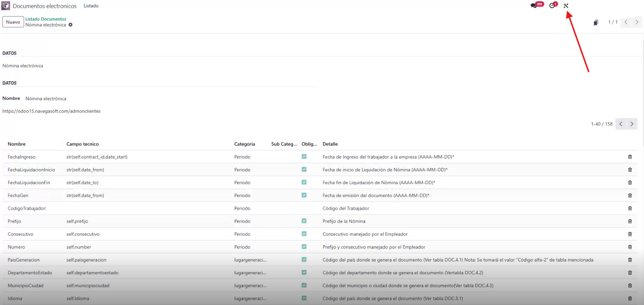The image size is (644, 305).
Task: Open the Documentos electronicos app icon
Action: point(6,6)
